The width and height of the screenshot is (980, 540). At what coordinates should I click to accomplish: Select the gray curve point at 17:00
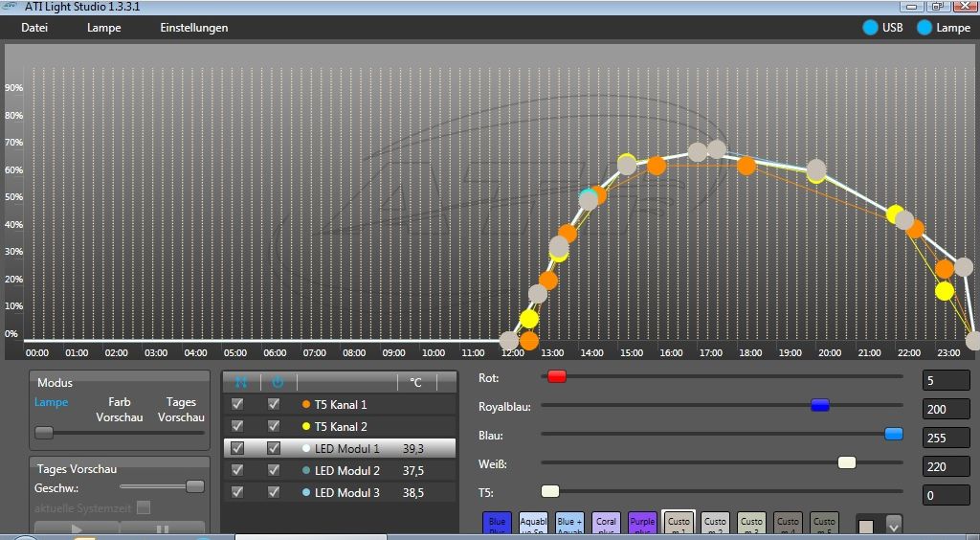click(x=698, y=151)
